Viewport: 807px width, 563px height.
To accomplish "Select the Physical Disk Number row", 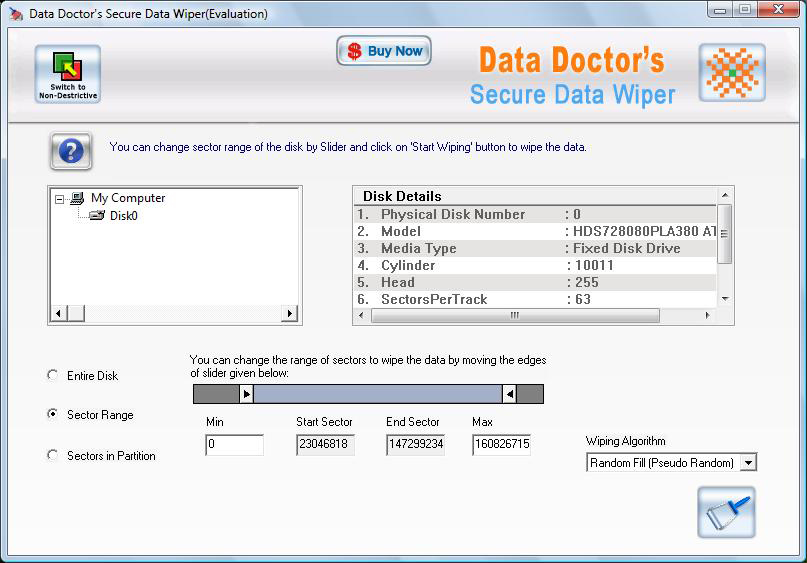I will [x=535, y=214].
